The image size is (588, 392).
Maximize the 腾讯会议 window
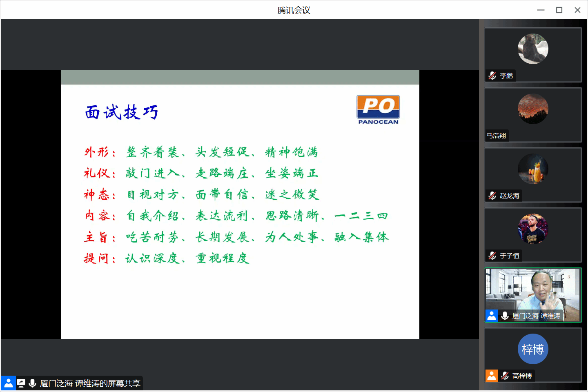[x=559, y=10]
